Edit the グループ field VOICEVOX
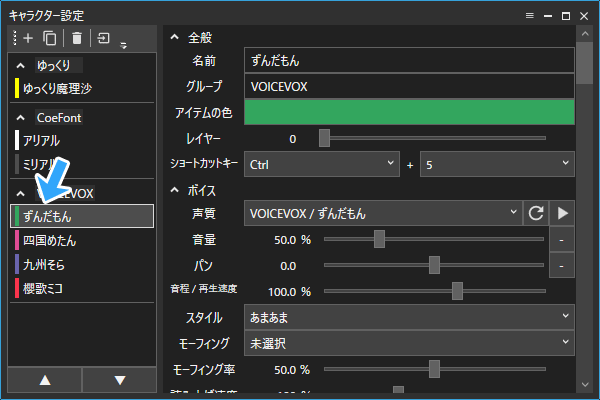The height and width of the screenshot is (400, 600). (409, 87)
